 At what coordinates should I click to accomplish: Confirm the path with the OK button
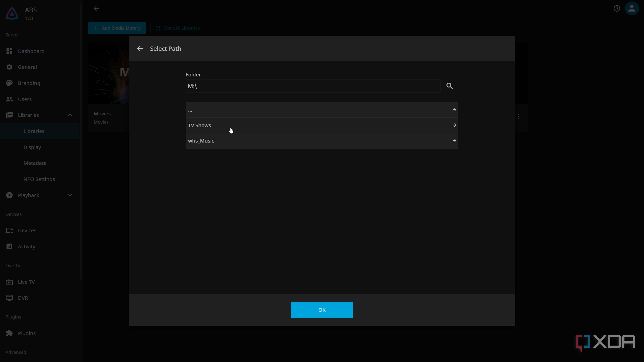[322, 310]
